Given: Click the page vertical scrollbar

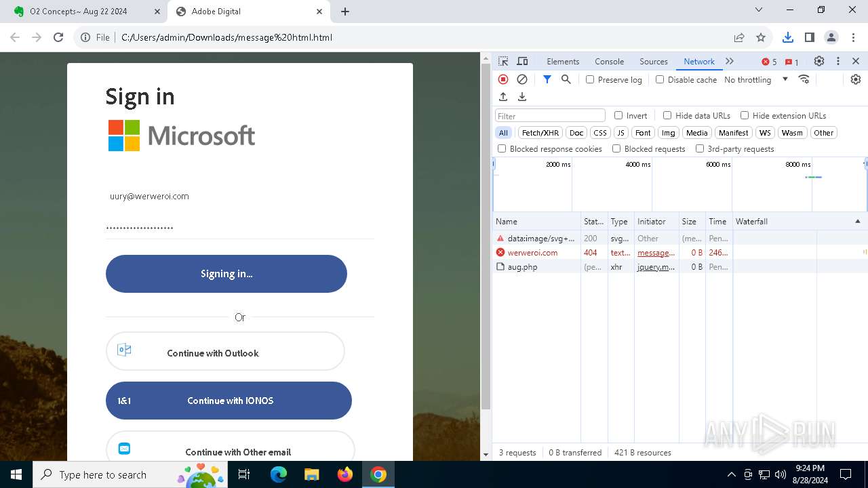Looking at the screenshot, I should (x=486, y=237).
